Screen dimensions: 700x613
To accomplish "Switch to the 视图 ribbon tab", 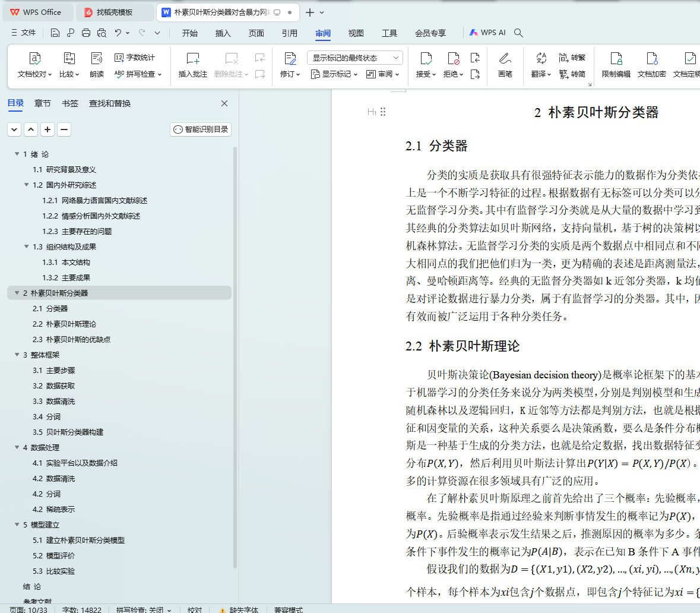I will (x=356, y=33).
